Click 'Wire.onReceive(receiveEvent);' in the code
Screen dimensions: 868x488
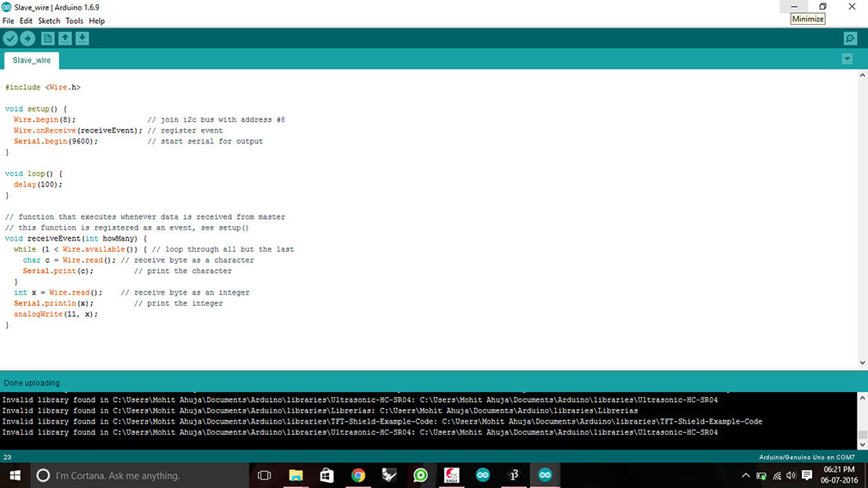78,131
